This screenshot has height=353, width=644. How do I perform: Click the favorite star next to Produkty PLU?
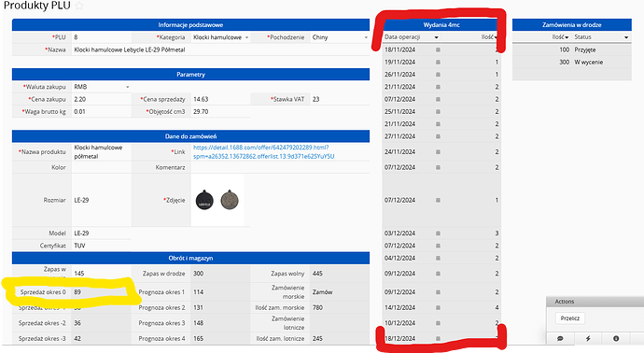79,6
